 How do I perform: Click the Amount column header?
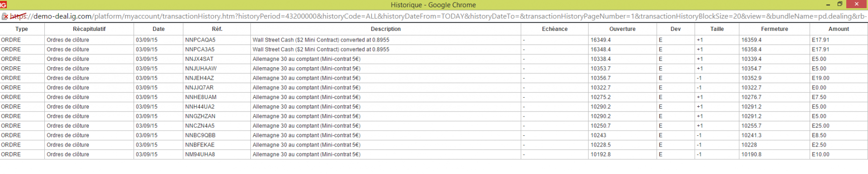pos(839,29)
